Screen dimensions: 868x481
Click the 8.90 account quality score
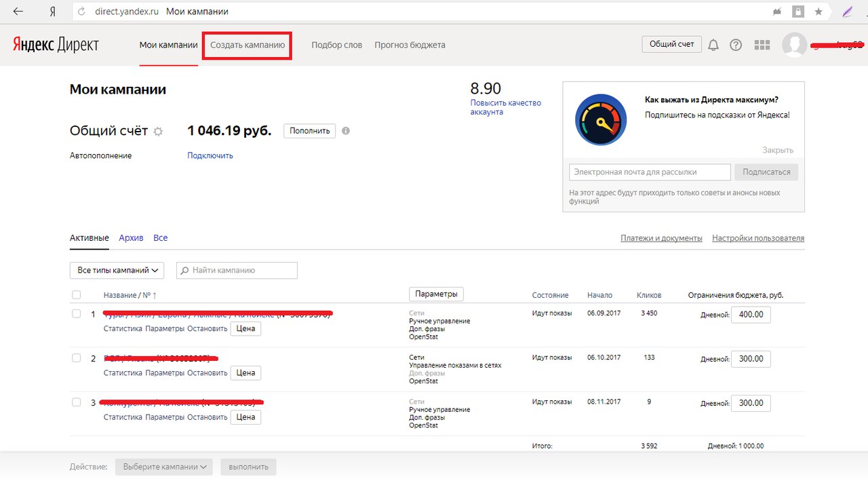486,89
